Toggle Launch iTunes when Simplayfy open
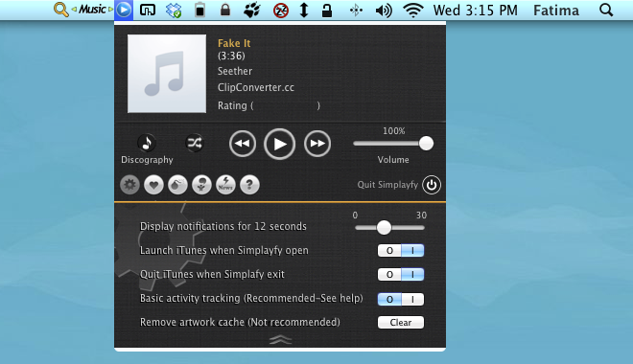633x364 pixels. [401, 250]
